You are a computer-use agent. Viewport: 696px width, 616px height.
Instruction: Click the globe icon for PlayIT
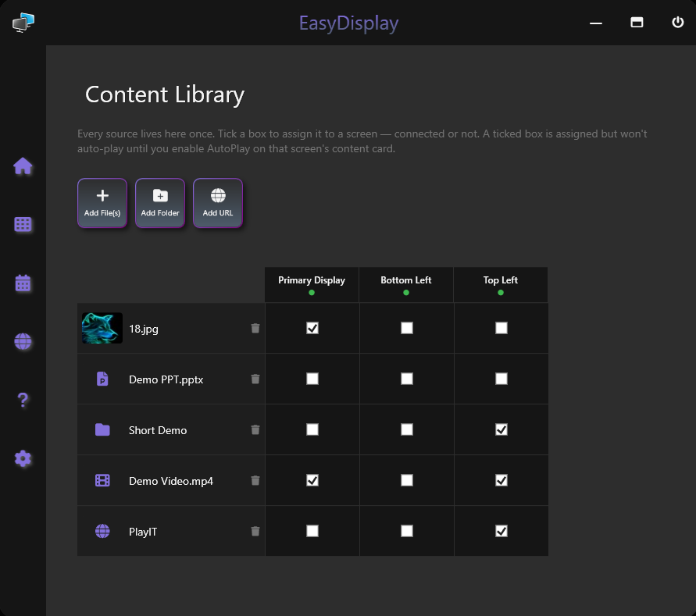point(102,531)
